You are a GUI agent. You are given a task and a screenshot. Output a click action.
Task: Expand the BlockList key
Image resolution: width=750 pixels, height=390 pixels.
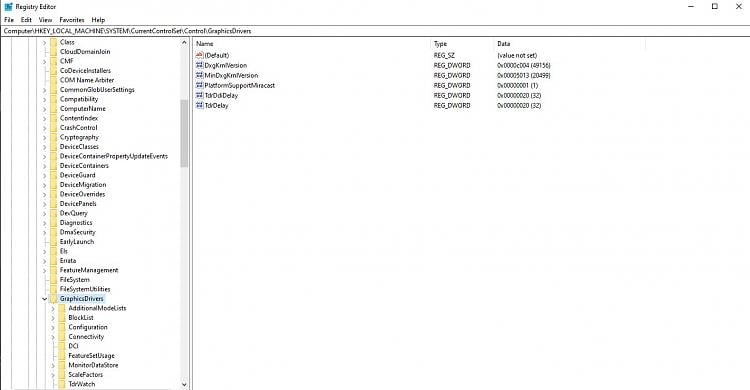53,317
